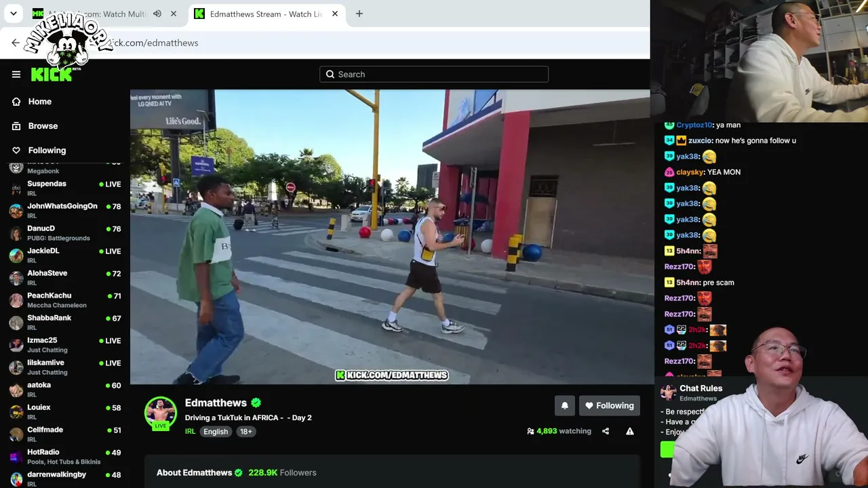Click the Home house icon

click(x=16, y=102)
